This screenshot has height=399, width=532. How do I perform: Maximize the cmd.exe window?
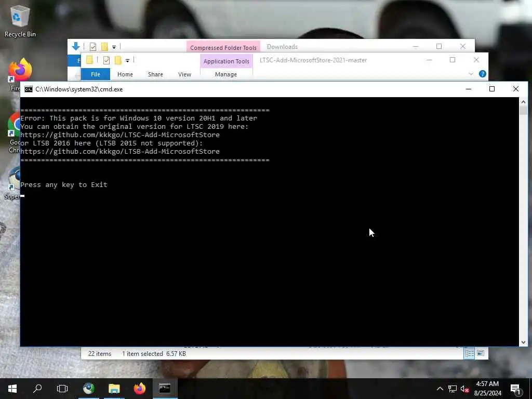coord(492,89)
